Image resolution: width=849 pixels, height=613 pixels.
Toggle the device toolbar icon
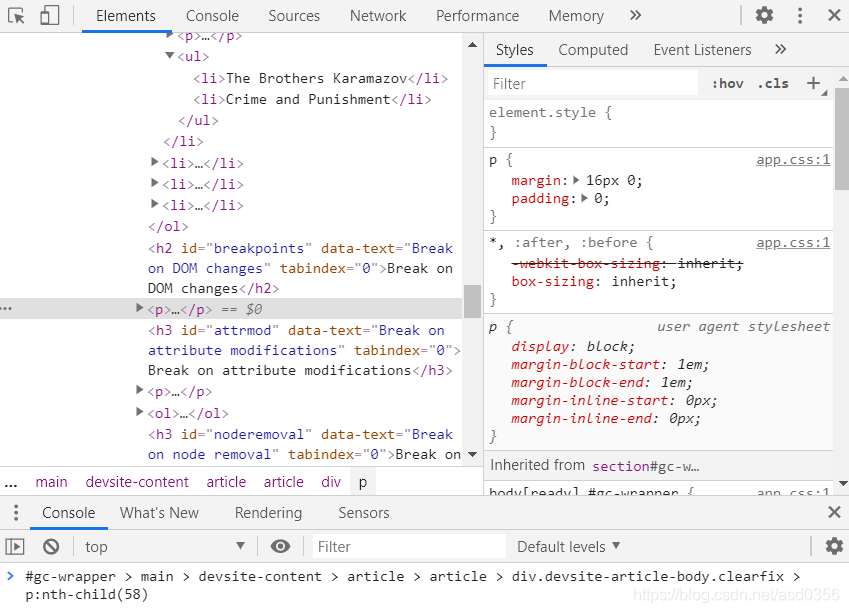49,15
